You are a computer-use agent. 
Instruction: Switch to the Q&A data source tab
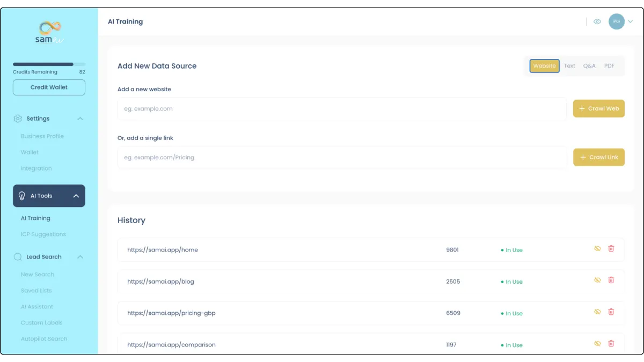coord(589,66)
